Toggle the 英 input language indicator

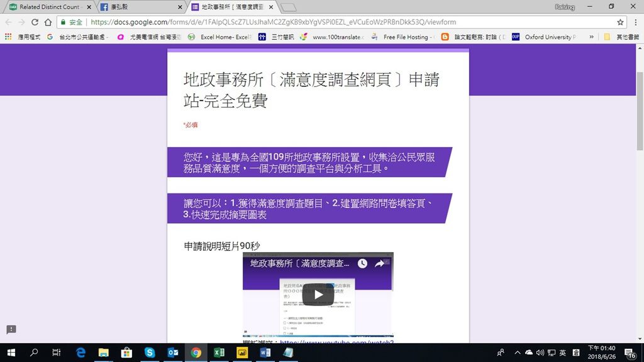coord(563,353)
